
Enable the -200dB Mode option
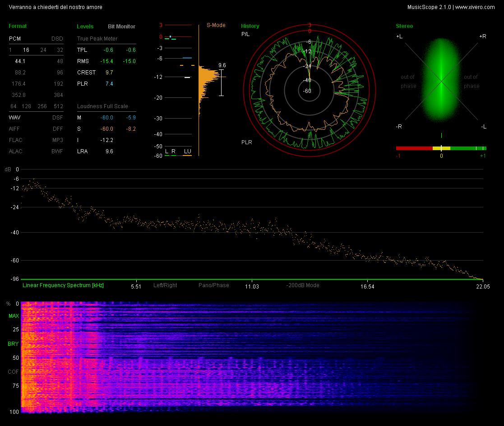[x=302, y=285]
